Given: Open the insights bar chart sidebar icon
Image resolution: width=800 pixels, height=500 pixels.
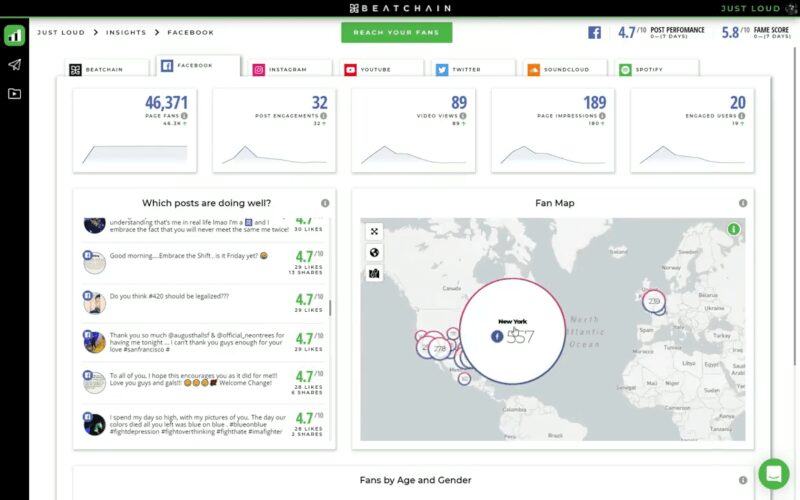Looking at the screenshot, I should (14, 35).
